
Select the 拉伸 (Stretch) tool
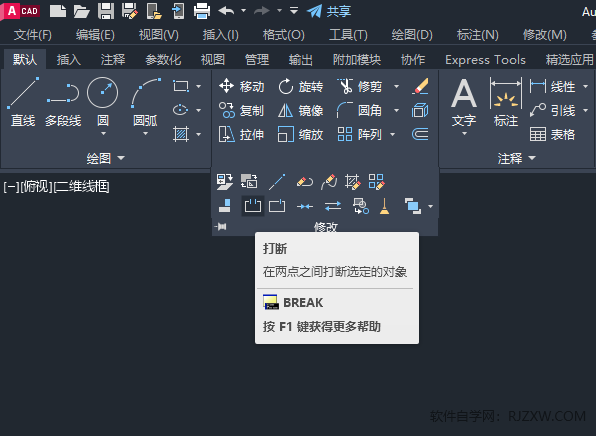241,134
